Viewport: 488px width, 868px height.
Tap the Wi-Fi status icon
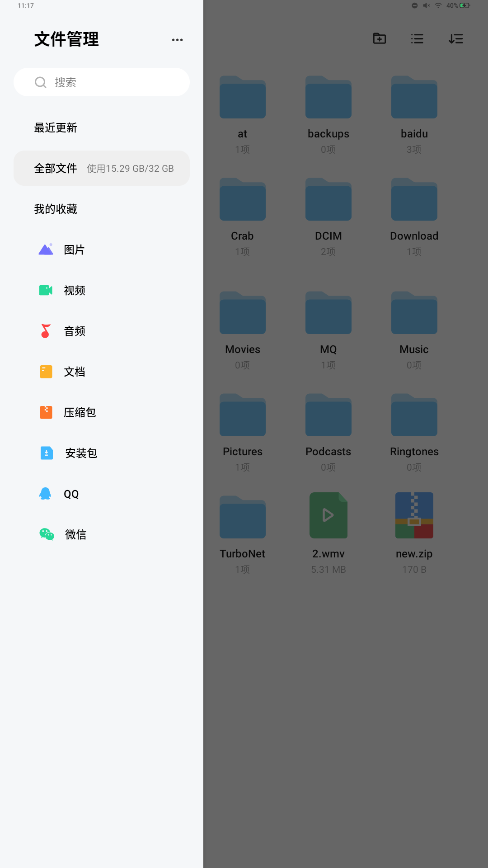(x=438, y=5)
